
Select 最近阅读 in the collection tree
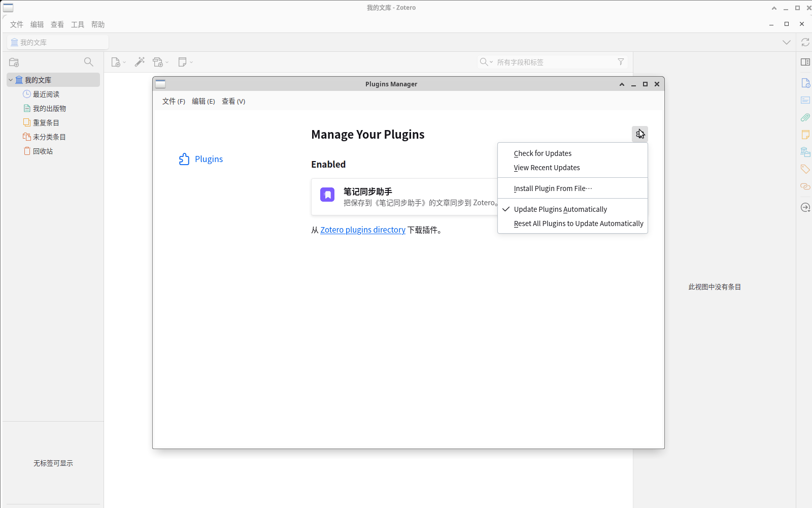(53, 94)
